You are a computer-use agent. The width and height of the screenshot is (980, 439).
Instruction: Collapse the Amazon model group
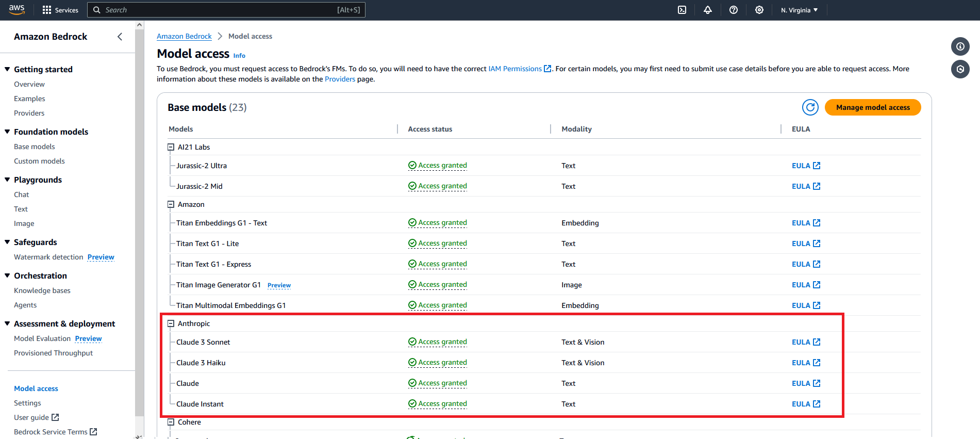pyautogui.click(x=171, y=204)
